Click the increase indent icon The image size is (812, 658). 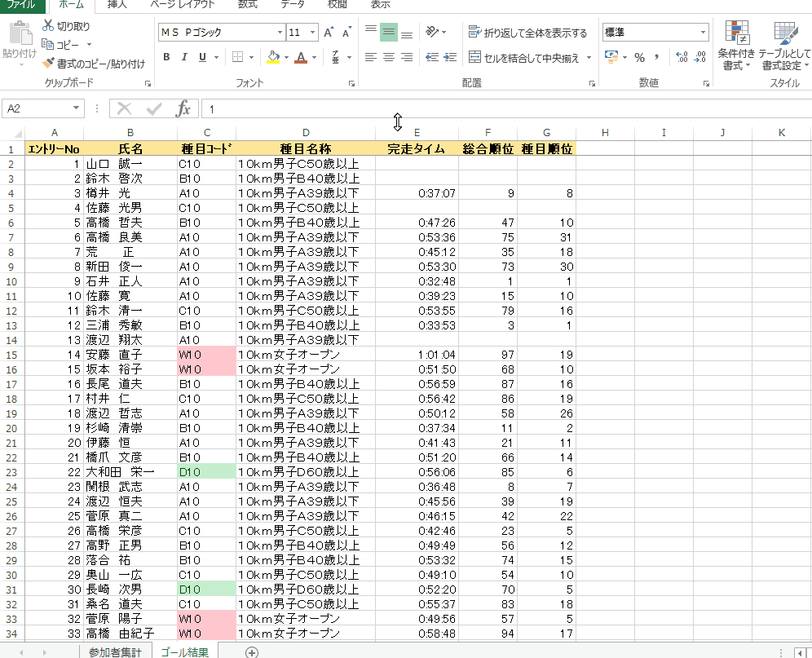point(449,57)
